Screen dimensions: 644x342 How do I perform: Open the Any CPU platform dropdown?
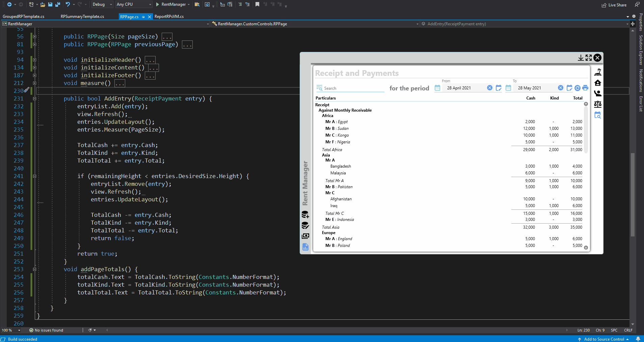(x=134, y=4)
